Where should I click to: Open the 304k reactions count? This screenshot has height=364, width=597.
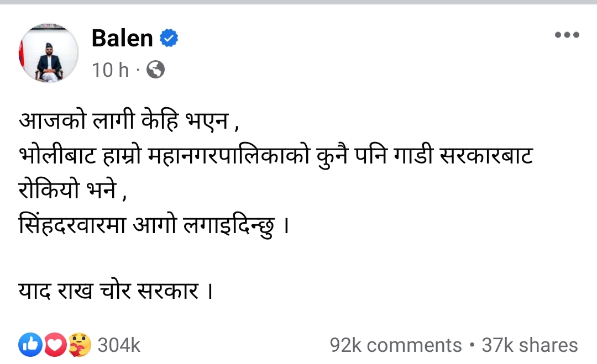point(119,345)
